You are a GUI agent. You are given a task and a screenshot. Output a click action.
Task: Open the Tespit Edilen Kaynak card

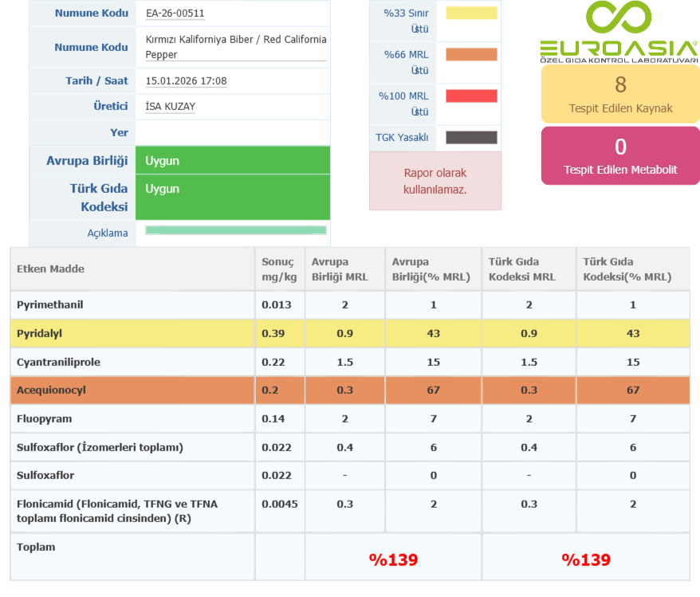620,94
